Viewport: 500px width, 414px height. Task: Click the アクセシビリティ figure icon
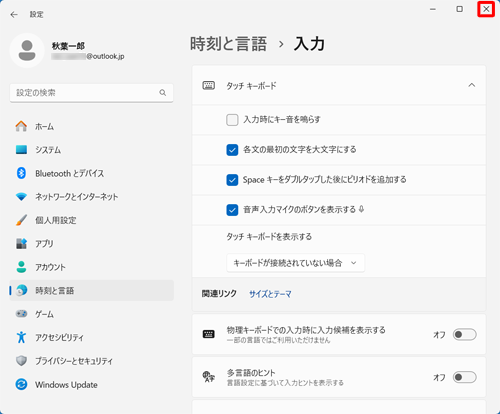click(x=21, y=337)
